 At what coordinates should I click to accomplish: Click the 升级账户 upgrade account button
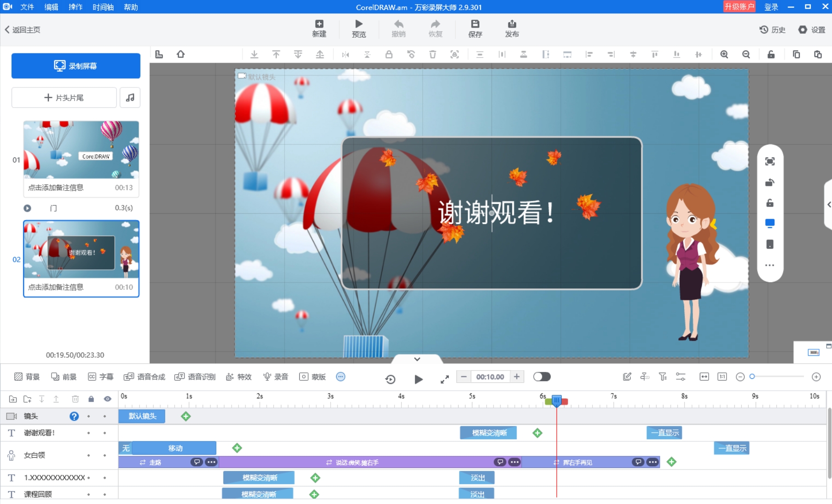[739, 6]
